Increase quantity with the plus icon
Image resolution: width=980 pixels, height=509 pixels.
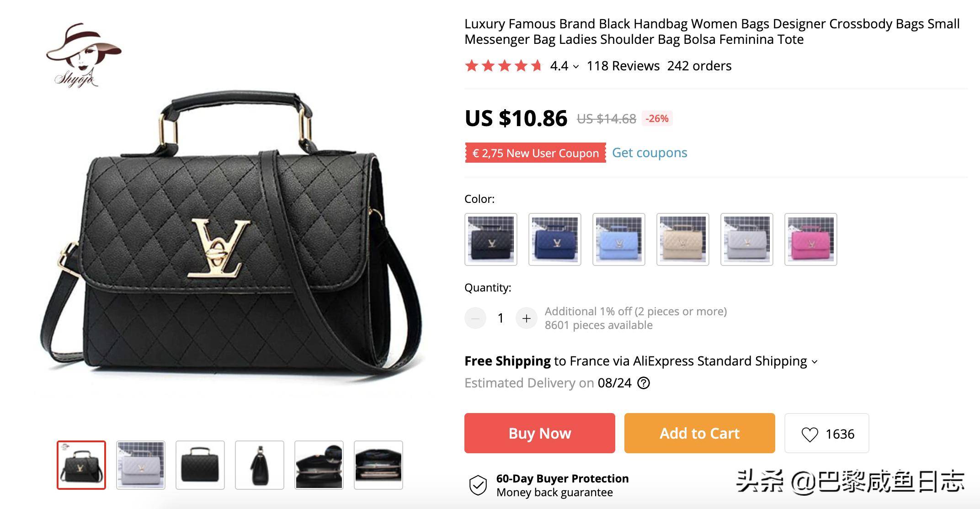(x=526, y=318)
